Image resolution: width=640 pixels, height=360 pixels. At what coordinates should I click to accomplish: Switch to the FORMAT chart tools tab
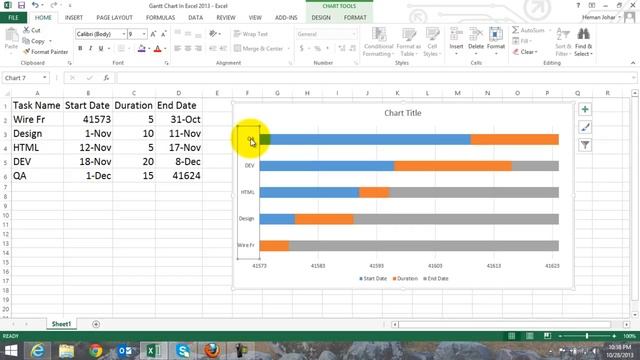pyautogui.click(x=355, y=18)
